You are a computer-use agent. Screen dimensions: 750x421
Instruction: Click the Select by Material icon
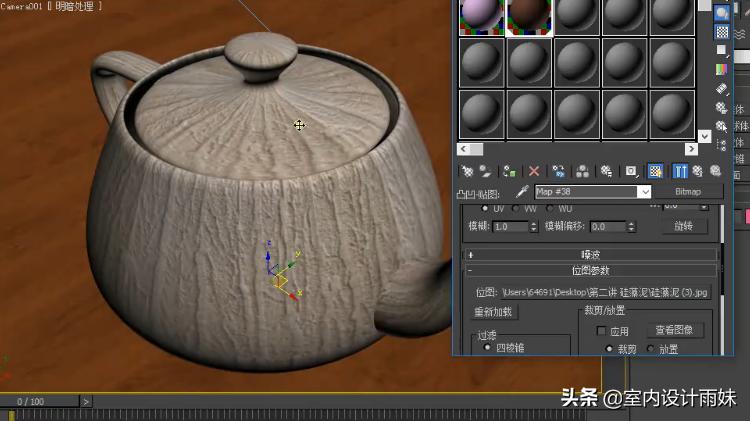(x=722, y=126)
